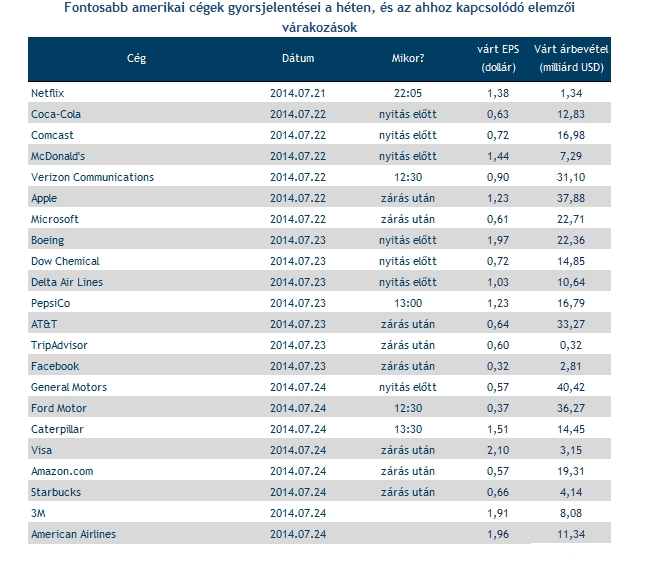Click Verizon's report time 12:30

(408, 177)
